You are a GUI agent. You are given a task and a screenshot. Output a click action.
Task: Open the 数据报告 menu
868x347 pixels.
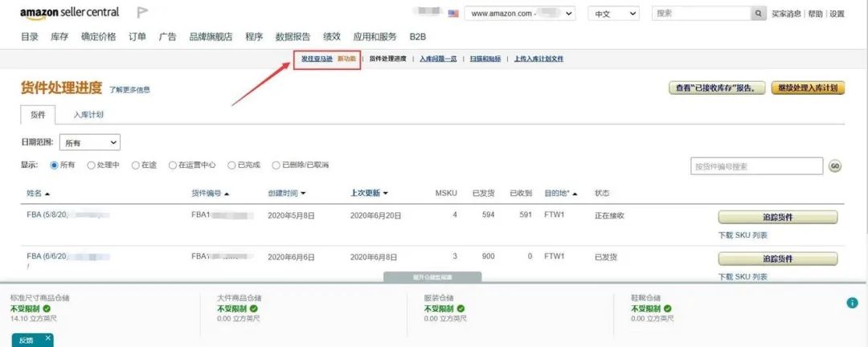[x=293, y=37]
